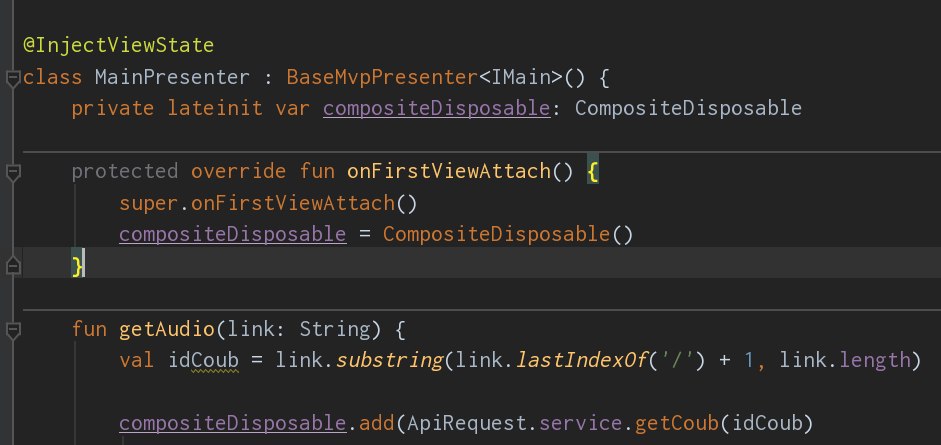Click the CompositeDisposable type after colon
The image size is (941, 445).
tap(688, 109)
